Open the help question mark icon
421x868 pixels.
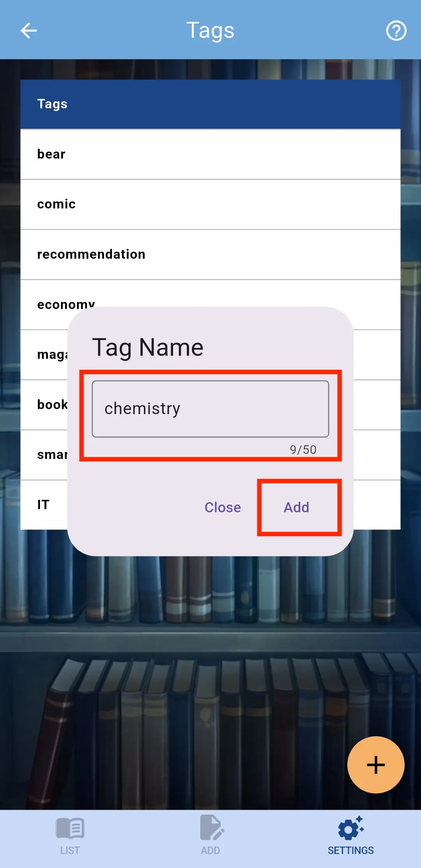coord(396,30)
